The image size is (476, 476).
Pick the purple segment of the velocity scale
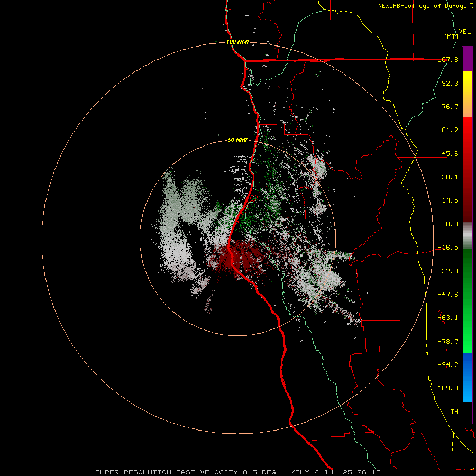[x=467, y=59]
